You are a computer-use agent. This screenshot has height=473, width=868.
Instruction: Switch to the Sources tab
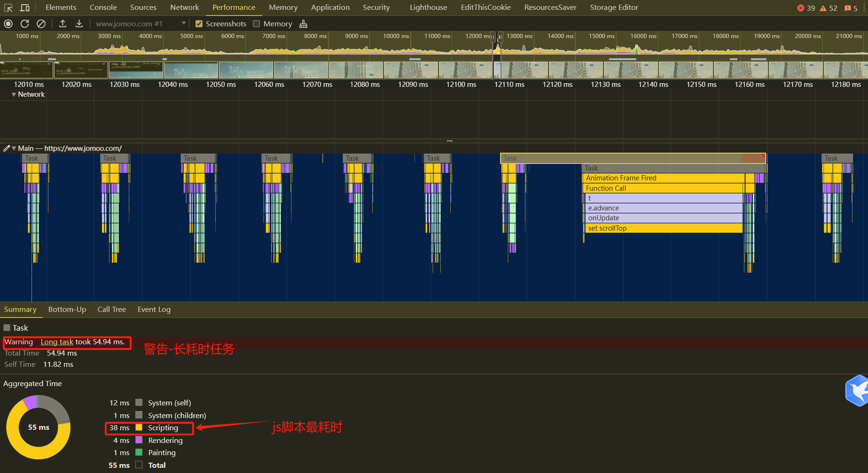coord(143,8)
